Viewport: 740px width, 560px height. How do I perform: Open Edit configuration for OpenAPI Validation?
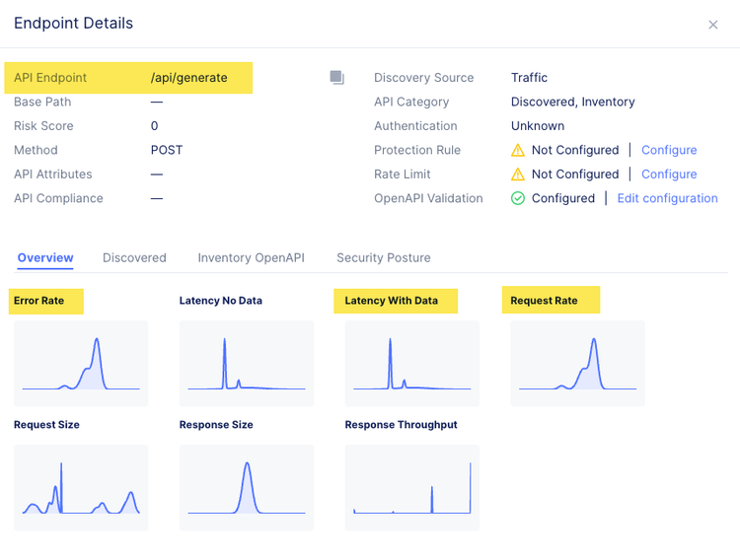point(667,198)
